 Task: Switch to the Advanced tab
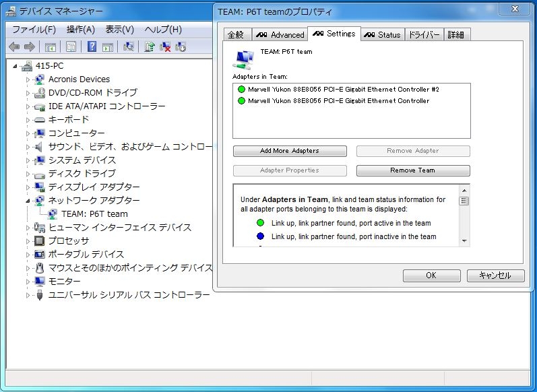click(x=280, y=34)
